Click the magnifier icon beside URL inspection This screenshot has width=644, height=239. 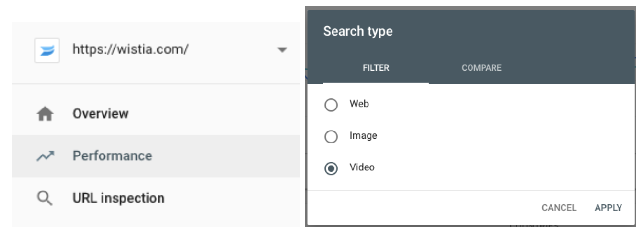click(x=45, y=198)
